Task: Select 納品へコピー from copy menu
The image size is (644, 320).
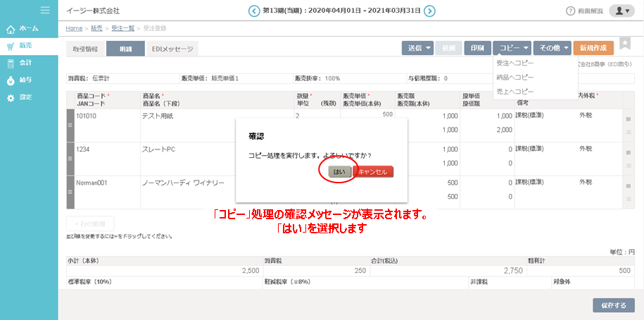Action: pyautogui.click(x=515, y=77)
